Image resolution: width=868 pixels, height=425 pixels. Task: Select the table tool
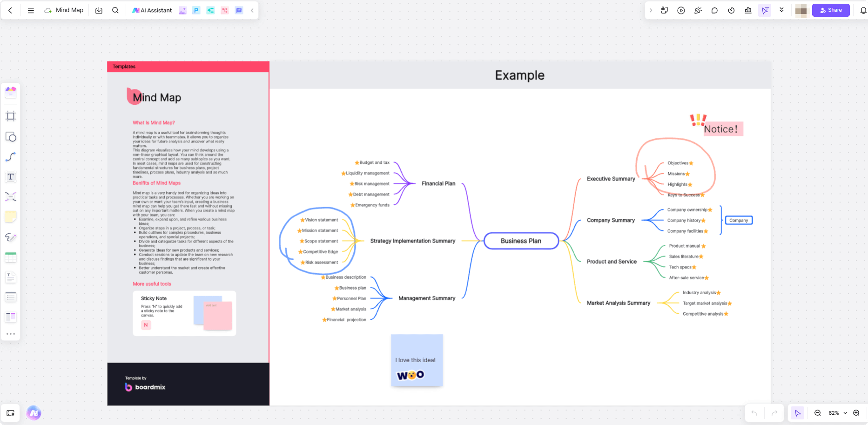(x=11, y=257)
